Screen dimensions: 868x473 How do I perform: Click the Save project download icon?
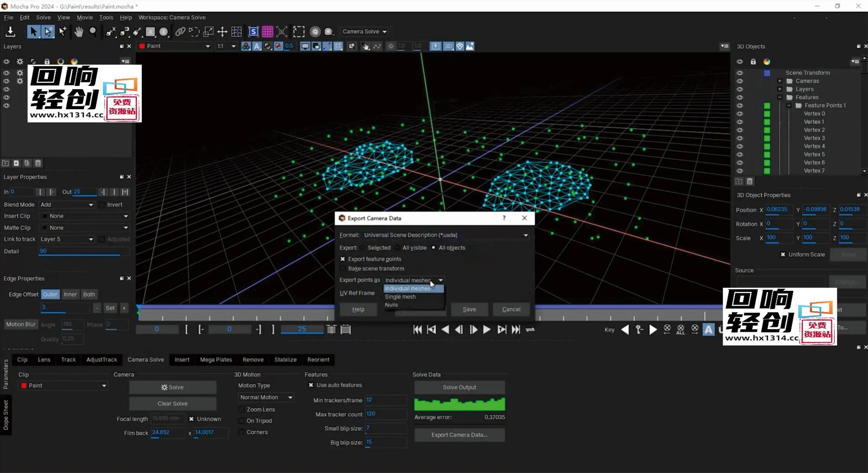point(10,32)
